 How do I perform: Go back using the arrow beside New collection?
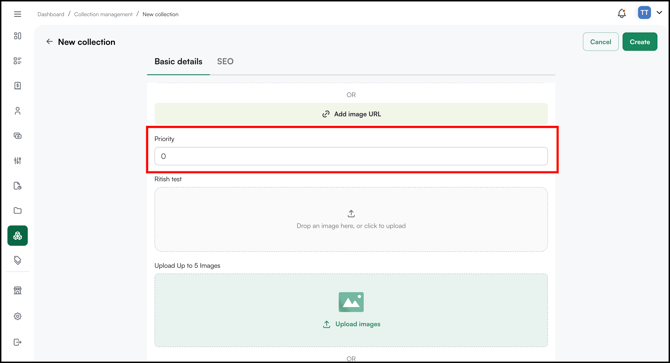click(x=50, y=41)
